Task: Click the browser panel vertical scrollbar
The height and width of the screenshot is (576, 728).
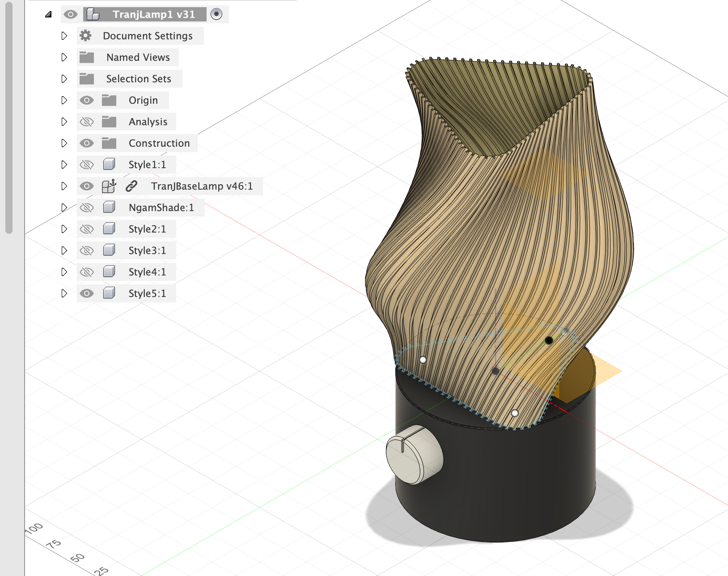Action: point(9,117)
